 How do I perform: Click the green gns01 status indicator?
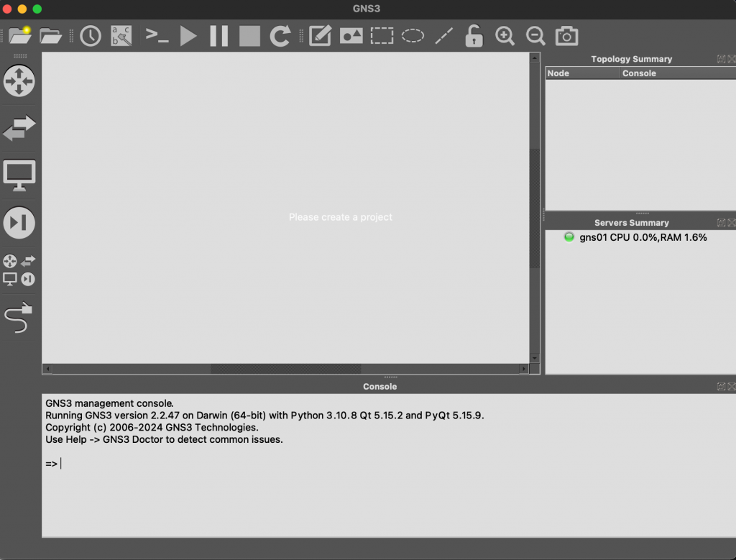569,237
